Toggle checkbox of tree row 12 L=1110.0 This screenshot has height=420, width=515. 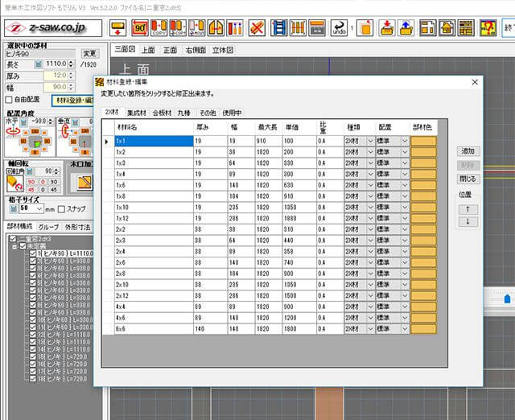(x=32, y=335)
